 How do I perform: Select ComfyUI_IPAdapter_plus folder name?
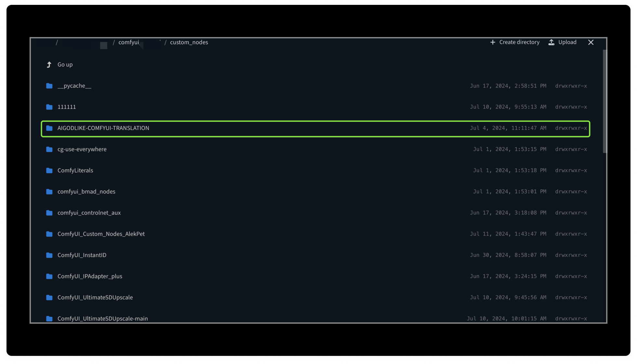tap(90, 276)
